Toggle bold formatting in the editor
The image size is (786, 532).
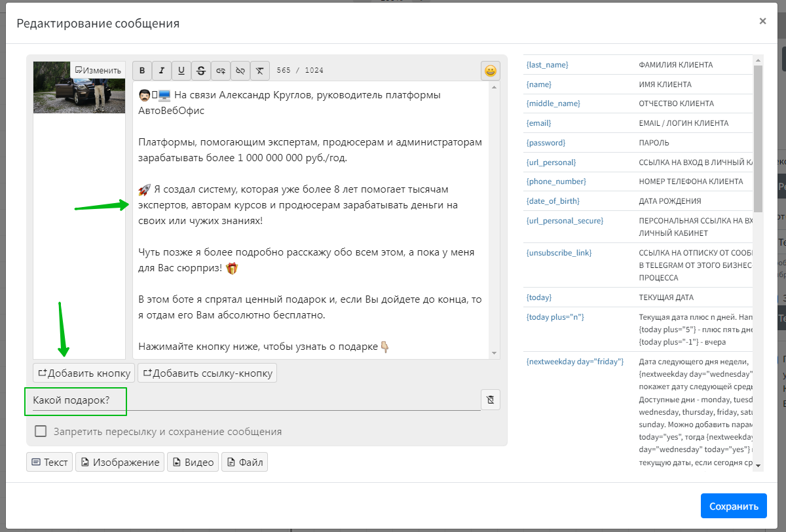142,71
